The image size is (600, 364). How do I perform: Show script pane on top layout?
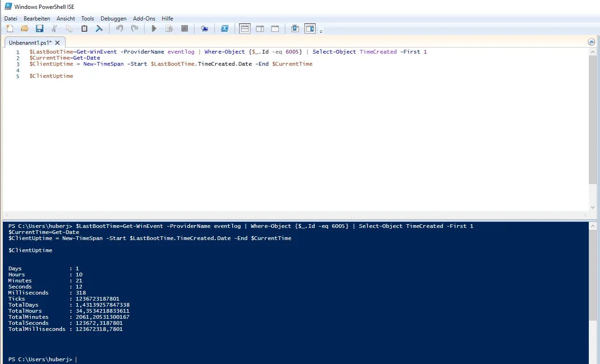tap(245, 29)
